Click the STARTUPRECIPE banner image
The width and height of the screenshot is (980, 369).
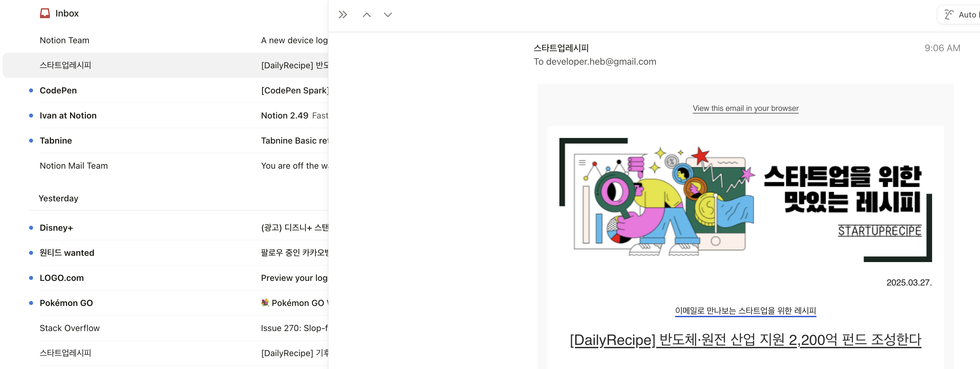tap(745, 200)
